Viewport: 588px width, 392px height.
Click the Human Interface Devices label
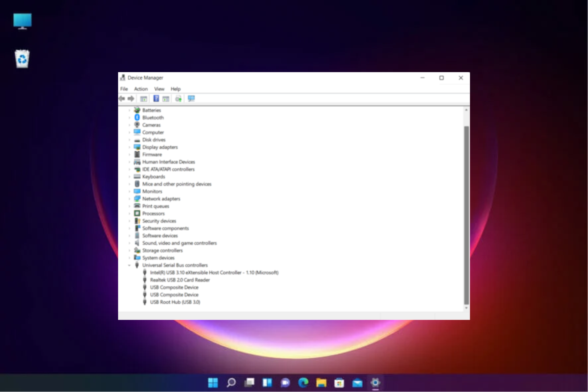[x=168, y=162]
